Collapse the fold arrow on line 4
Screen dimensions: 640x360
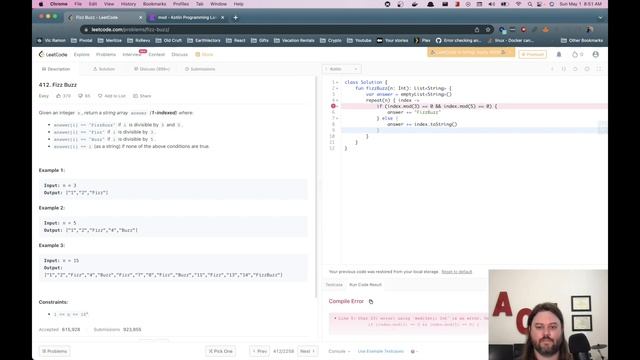point(337,100)
